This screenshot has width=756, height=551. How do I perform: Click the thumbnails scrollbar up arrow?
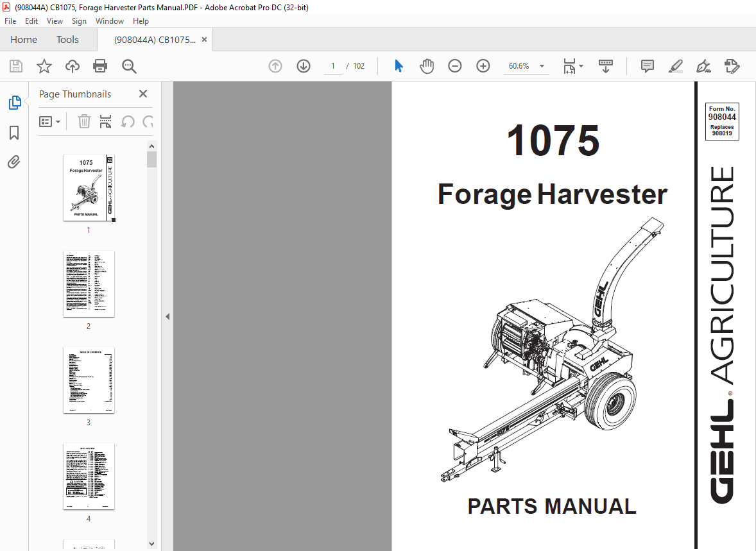click(x=152, y=146)
